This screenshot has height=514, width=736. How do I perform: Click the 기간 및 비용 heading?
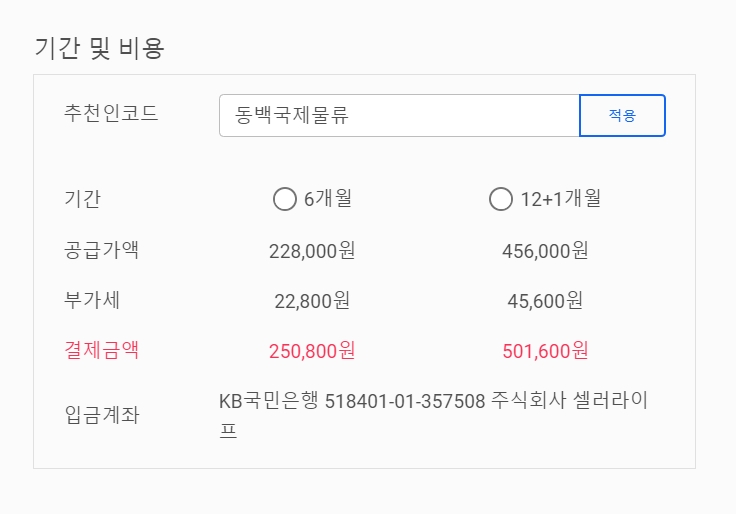click(100, 48)
